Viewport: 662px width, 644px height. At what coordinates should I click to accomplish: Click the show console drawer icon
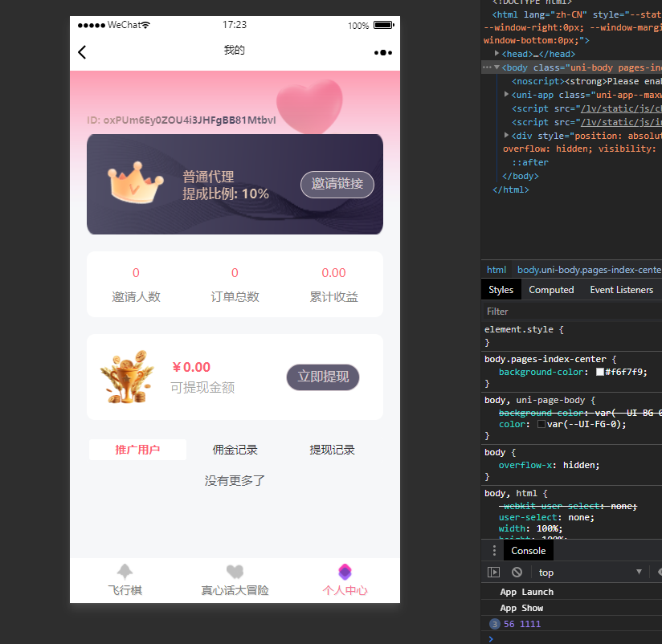pos(496,572)
